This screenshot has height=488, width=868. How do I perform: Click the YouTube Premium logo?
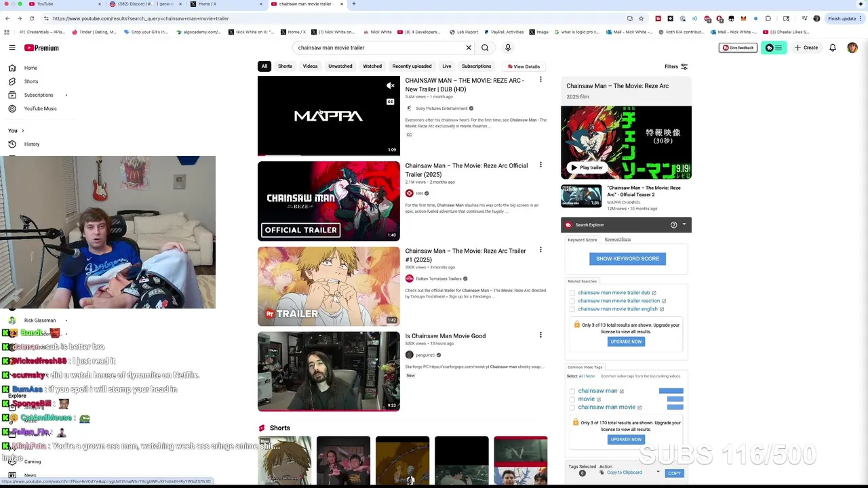41,47
